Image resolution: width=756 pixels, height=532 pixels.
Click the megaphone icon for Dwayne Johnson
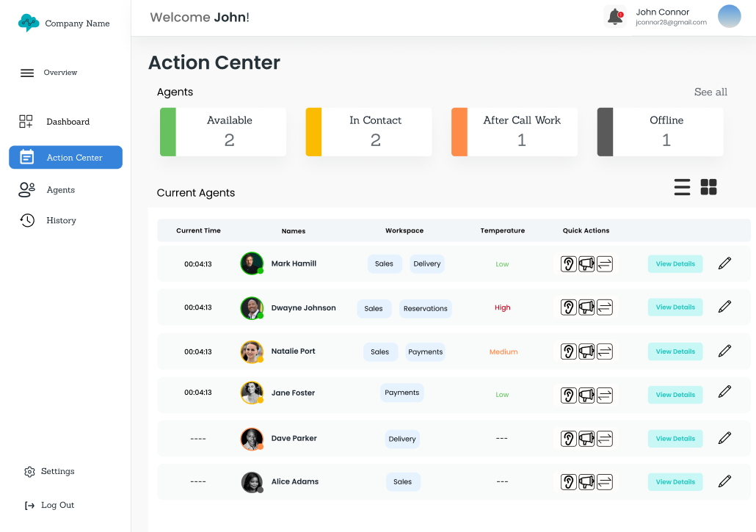pyautogui.click(x=586, y=307)
